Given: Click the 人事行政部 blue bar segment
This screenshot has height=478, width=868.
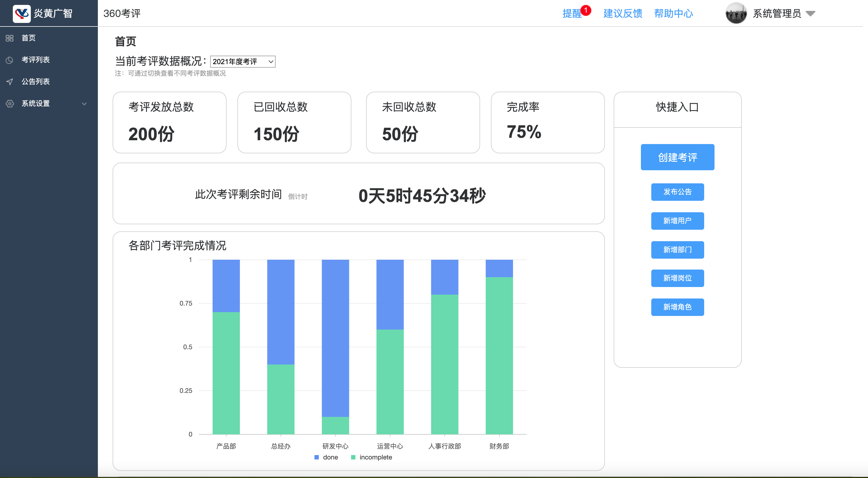Looking at the screenshot, I should coord(444,277).
